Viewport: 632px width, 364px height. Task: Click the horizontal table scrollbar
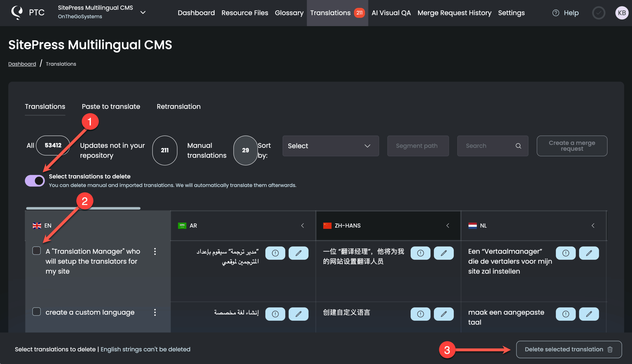click(x=83, y=208)
